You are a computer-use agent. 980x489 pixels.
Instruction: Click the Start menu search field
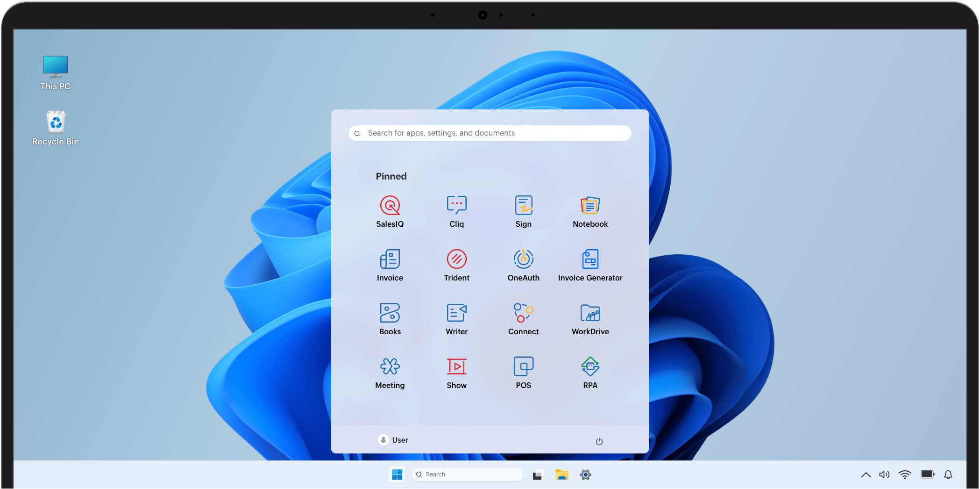pyautogui.click(x=490, y=133)
